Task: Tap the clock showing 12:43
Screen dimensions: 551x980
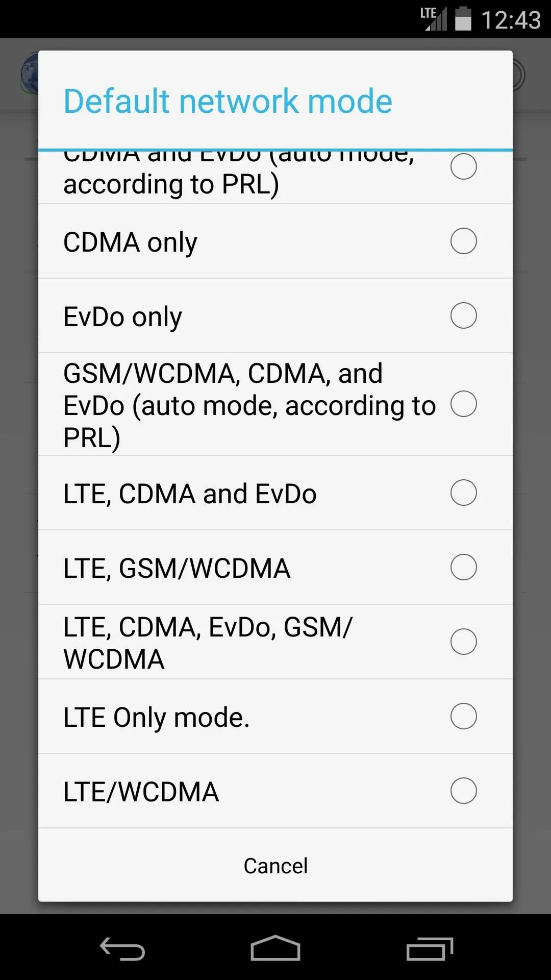Action: [x=511, y=20]
